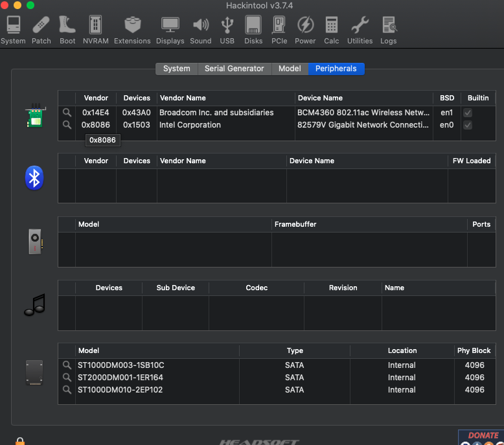This screenshot has width=504, height=445.
Task: Click magnifier icon for ST2000DM001-1ER164 disk
Action: [67, 377]
